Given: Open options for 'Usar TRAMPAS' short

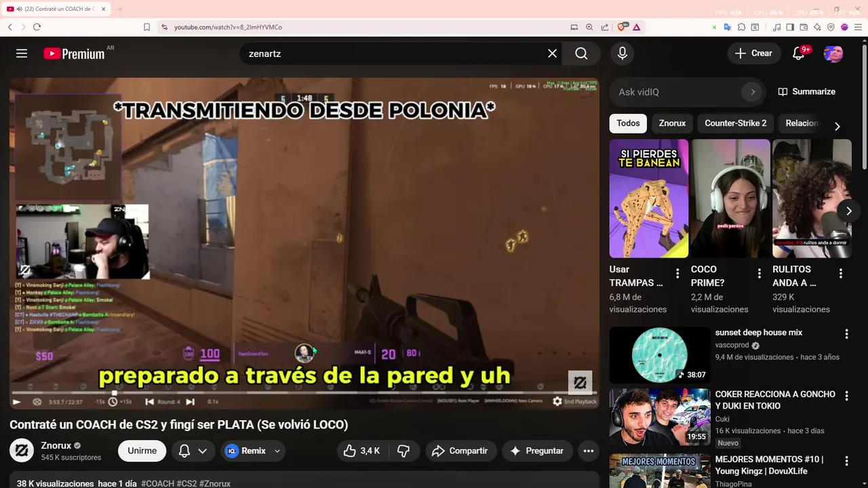Looking at the screenshot, I should click(x=677, y=274).
